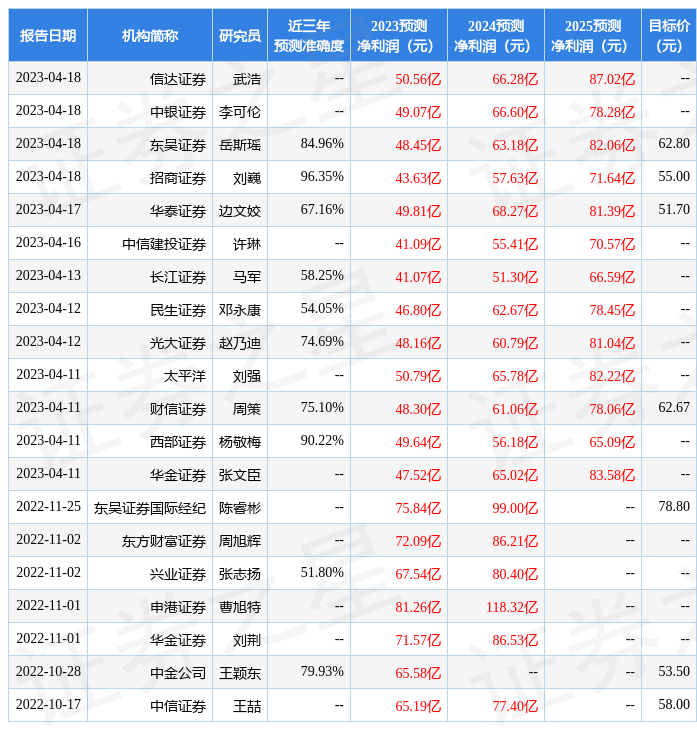Click accuracy value 58.25%

[322, 276]
